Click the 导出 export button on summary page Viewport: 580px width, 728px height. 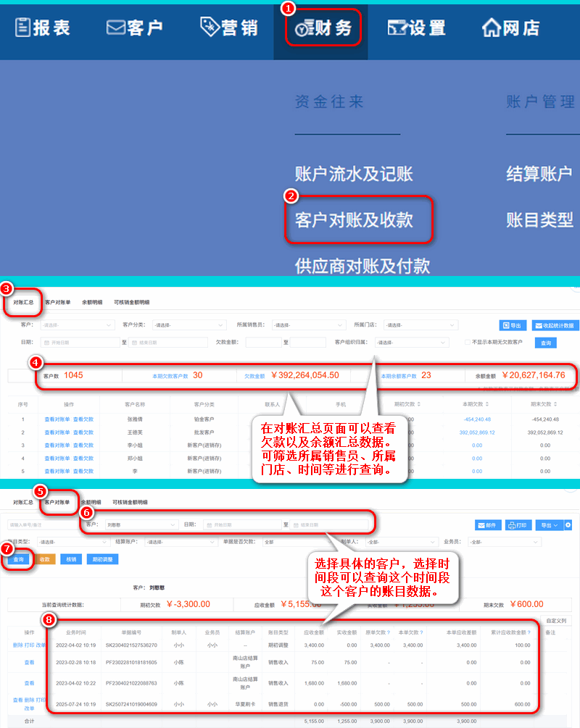click(x=513, y=325)
